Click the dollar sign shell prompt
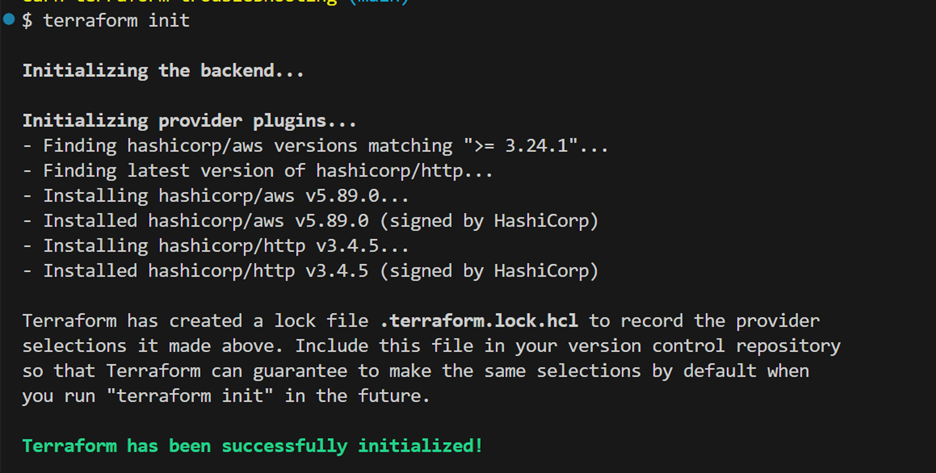 pyautogui.click(x=27, y=20)
